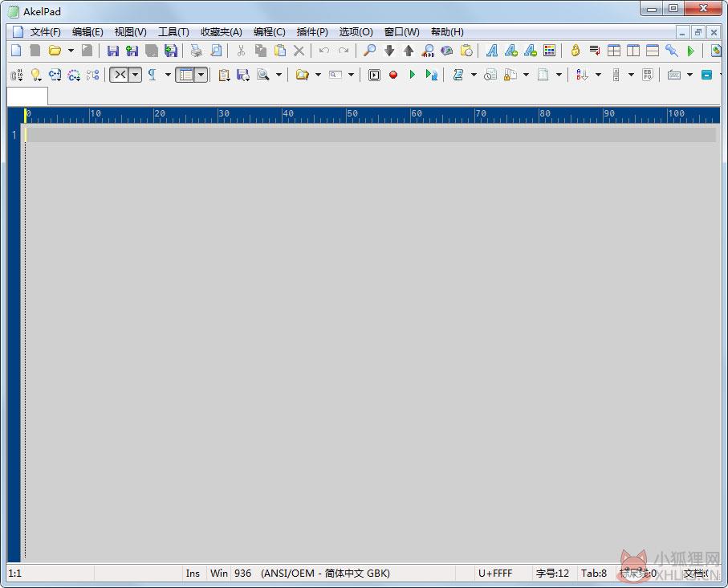
Task: Expand the sort dropdown arrow
Action: (599, 75)
